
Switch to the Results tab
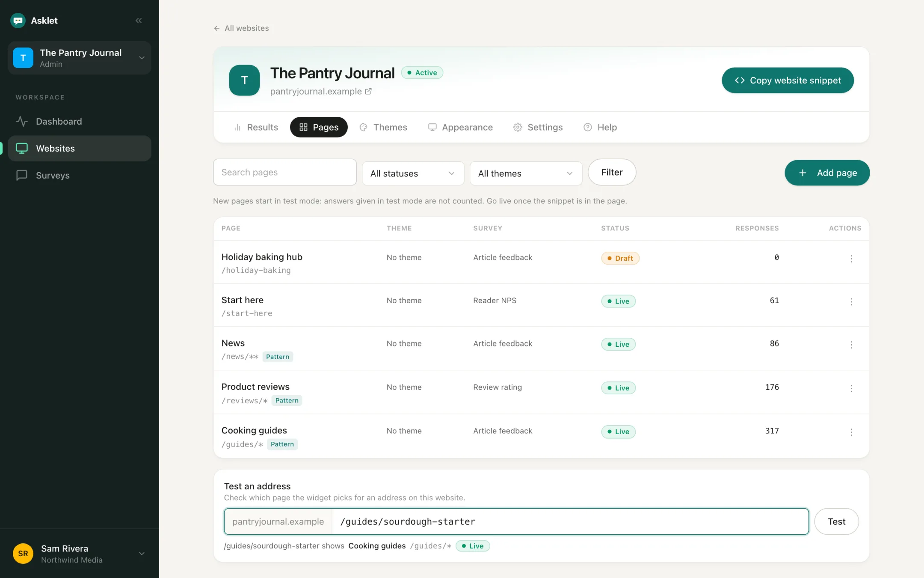click(256, 127)
